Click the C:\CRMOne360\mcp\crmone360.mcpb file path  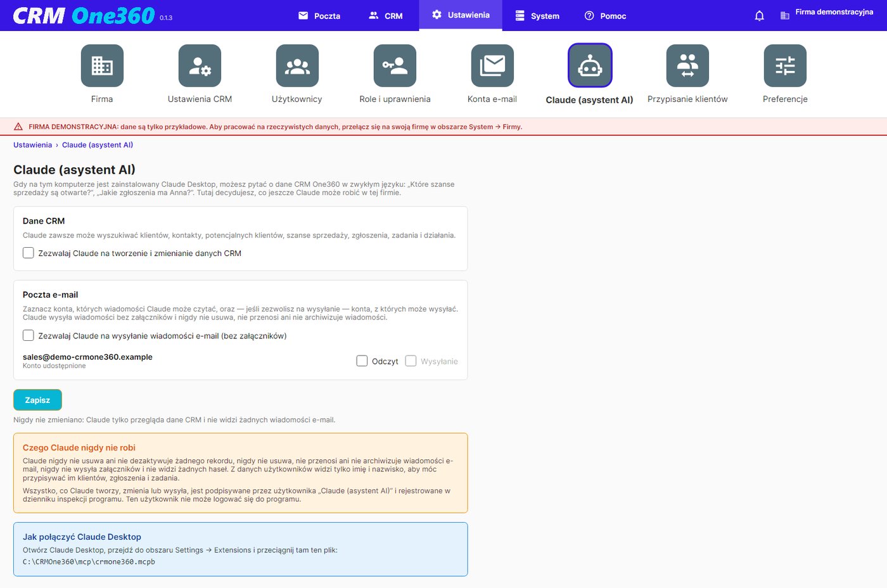pyautogui.click(x=89, y=562)
